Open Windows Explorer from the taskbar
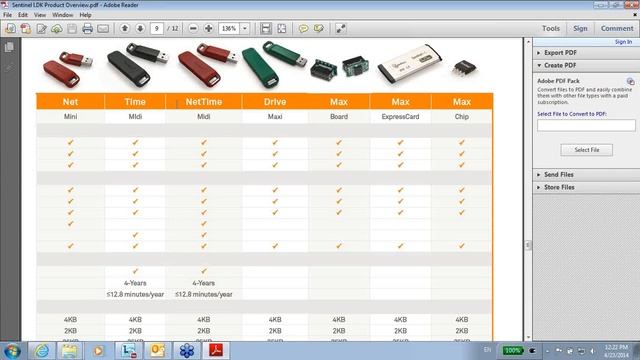 [x=69, y=351]
